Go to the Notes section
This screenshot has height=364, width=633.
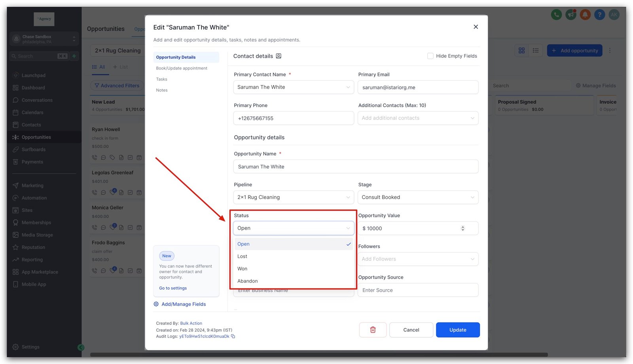tap(162, 90)
